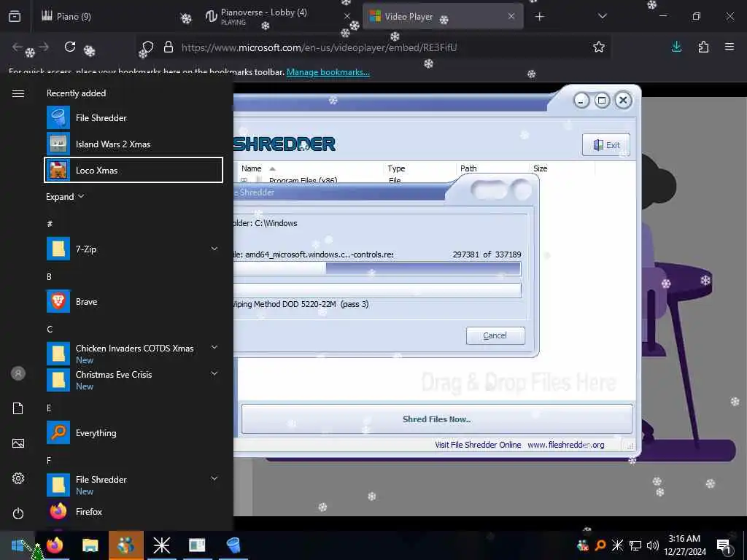Screen dimensions: 747x560
Task: Launch Brave browser from Start menu
Action: tap(133, 301)
